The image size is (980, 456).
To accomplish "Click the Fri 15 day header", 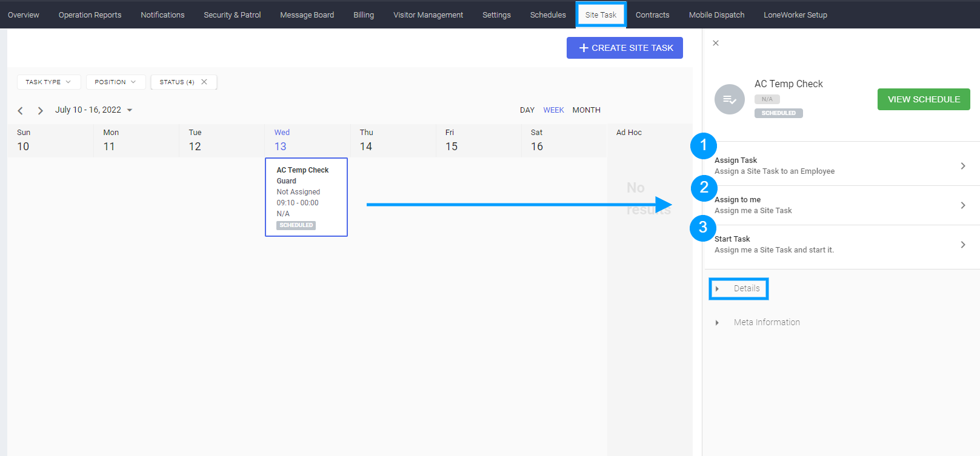I will click(478, 140).
